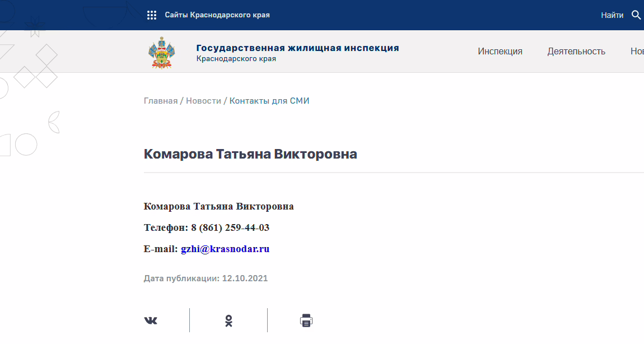Click the Krasnodar coat of arms logo

pos(162,52)
